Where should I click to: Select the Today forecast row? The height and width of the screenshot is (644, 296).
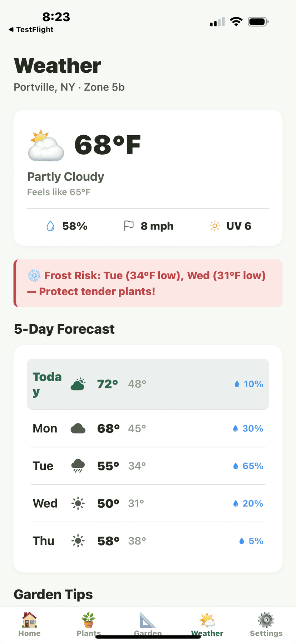(x=148, y=384)
